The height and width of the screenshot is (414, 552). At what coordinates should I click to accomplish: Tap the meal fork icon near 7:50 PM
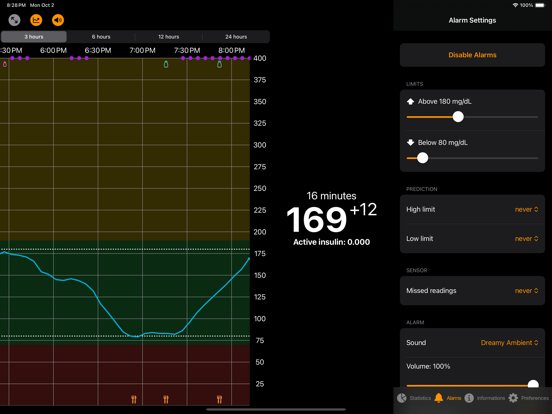pos(219,399)
